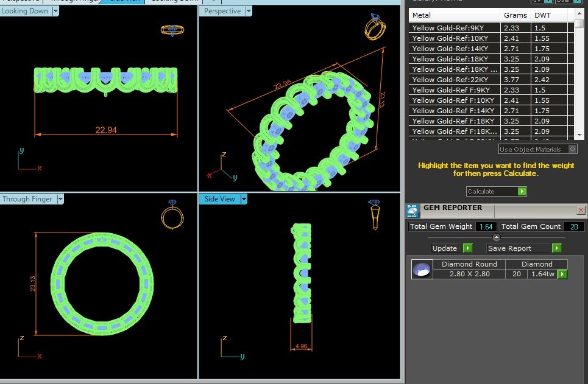Click the Gem Reporter slider handle
This screenshot has width=588, height=384.
coord(496,237)
